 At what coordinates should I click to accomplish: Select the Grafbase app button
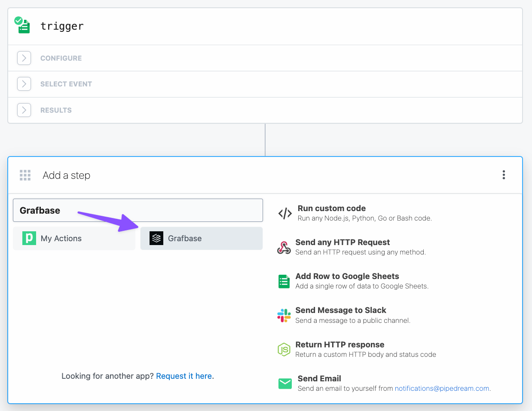[202, 238]
